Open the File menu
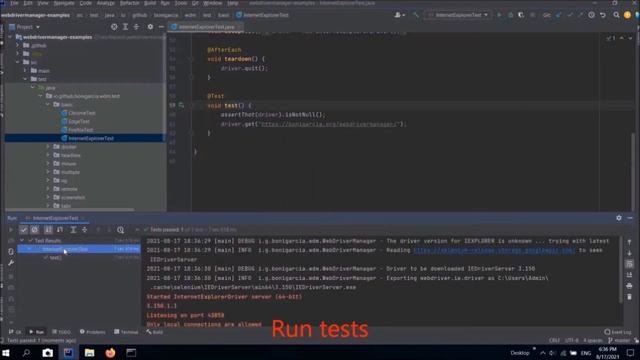This screenshot has width=640, height=360. pos(14,3)
